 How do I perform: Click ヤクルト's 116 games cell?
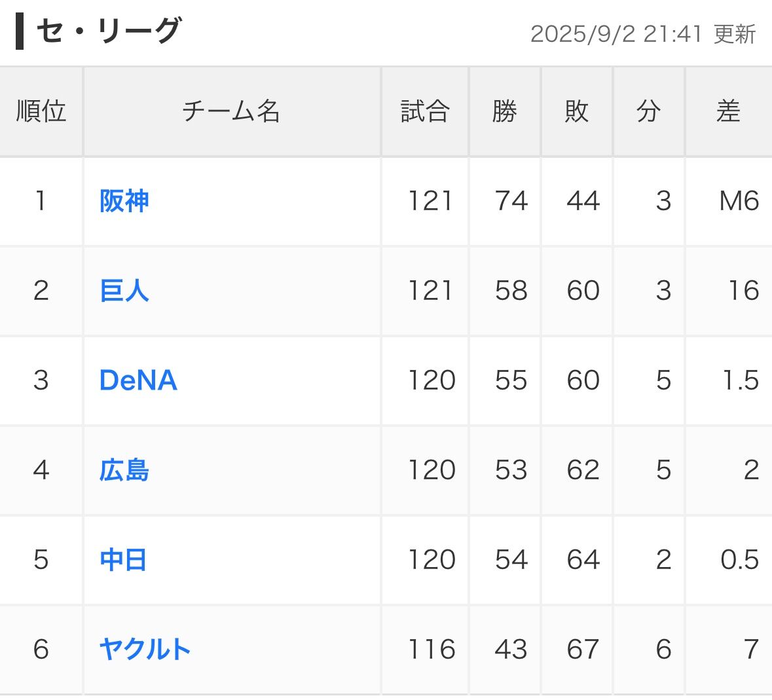432,650
